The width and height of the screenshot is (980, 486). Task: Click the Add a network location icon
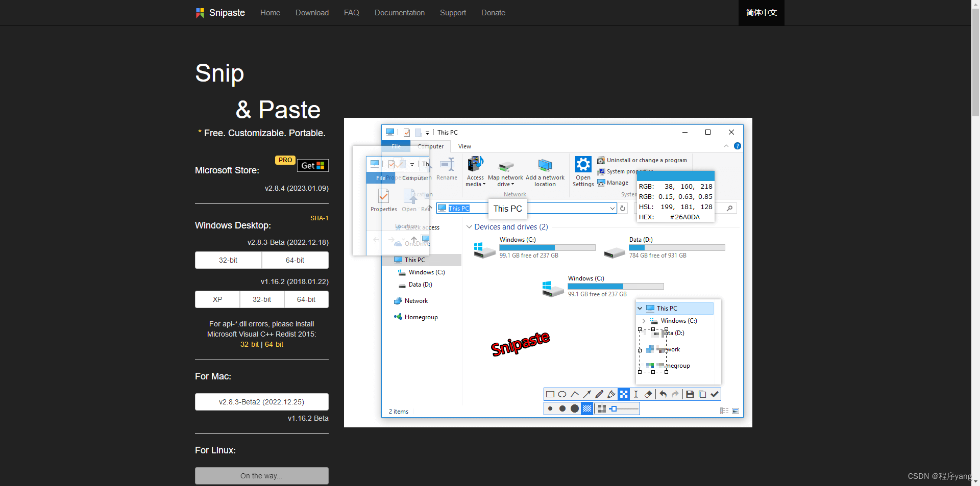(x=545, y=165)
